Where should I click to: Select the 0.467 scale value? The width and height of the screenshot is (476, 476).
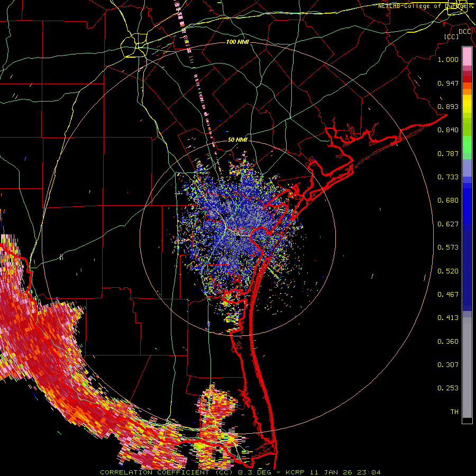(448, 295)
